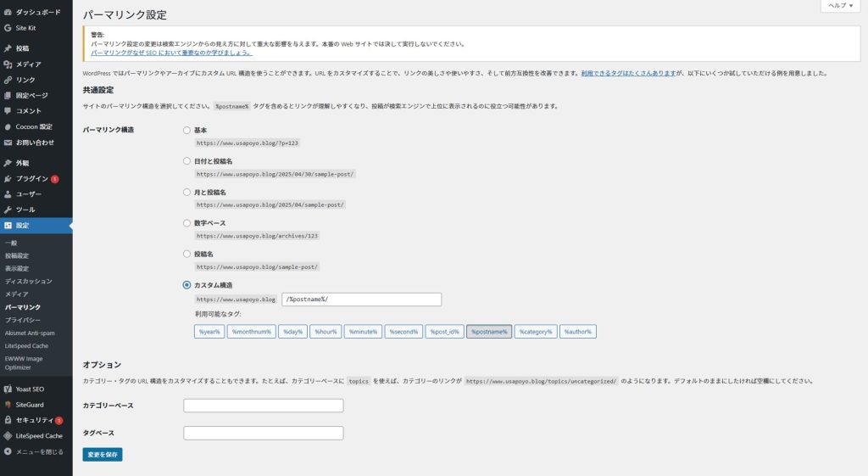
Task: Insert the %category% tag button
Action: (535, 332)
